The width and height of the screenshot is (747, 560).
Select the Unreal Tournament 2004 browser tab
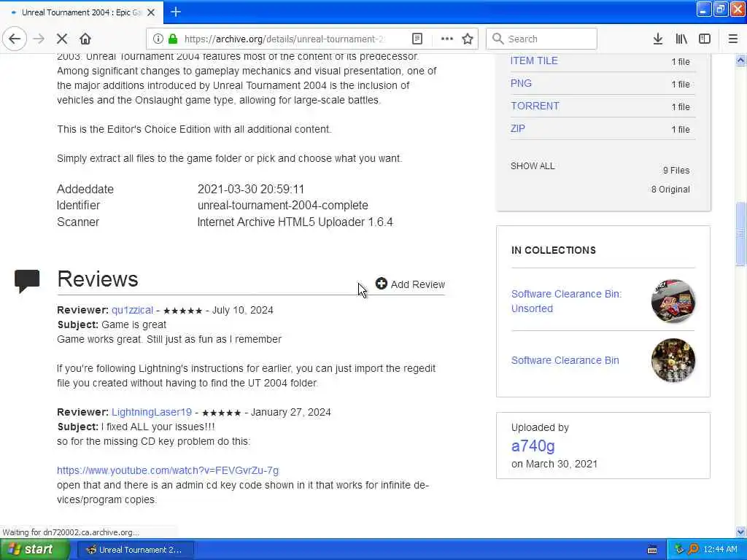coord(81,12)
